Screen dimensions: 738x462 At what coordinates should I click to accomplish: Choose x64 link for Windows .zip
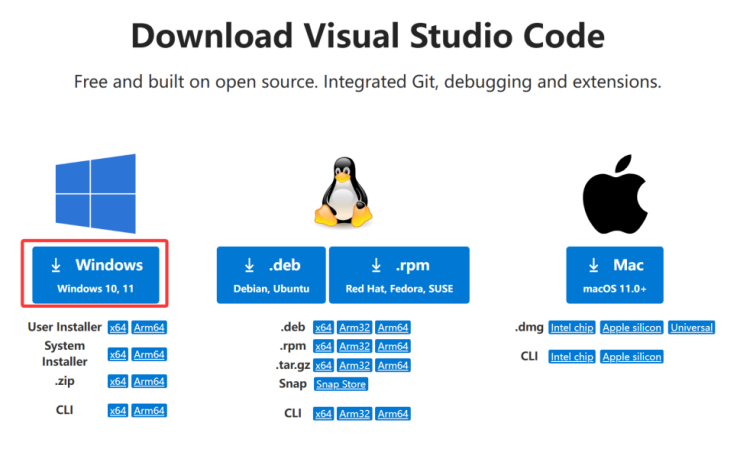[x=118, y=381]
